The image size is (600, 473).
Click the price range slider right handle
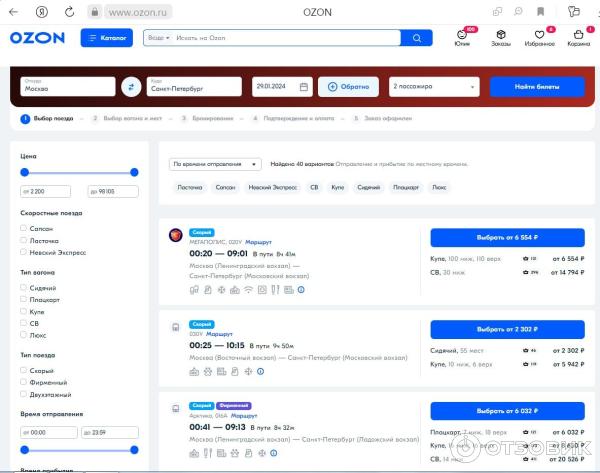coord(134,172)
